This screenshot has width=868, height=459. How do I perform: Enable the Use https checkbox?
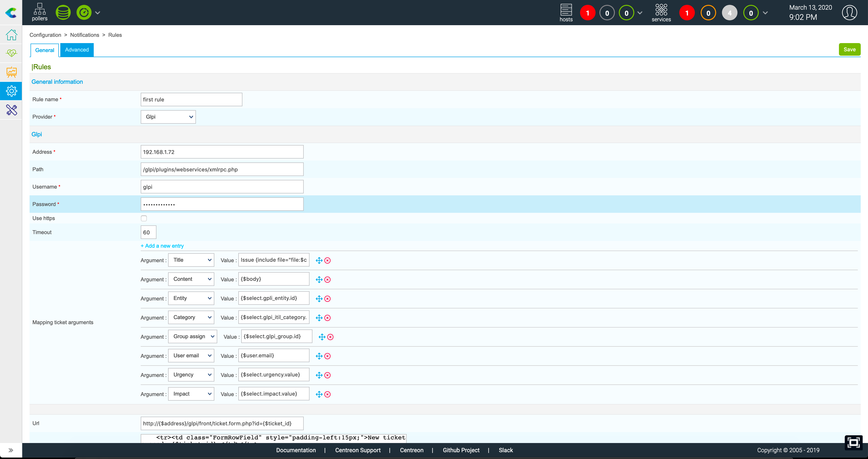(144, 218)
